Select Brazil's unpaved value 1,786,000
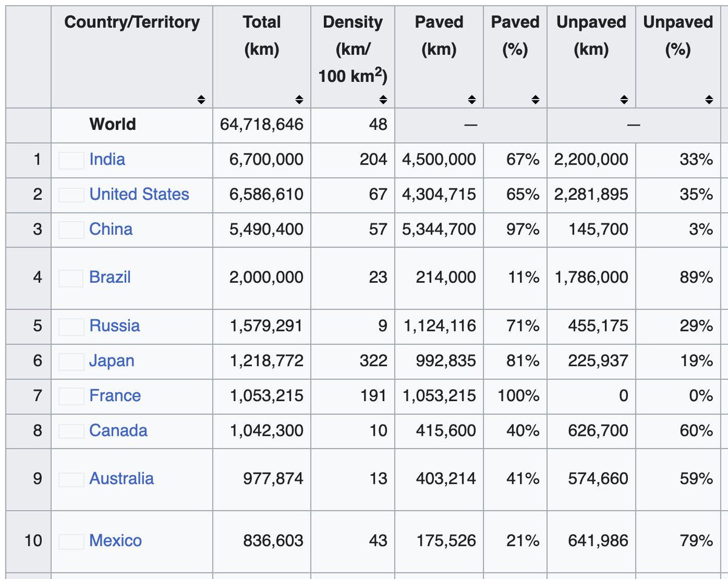728x579 pixels. [x=591, y=277]
